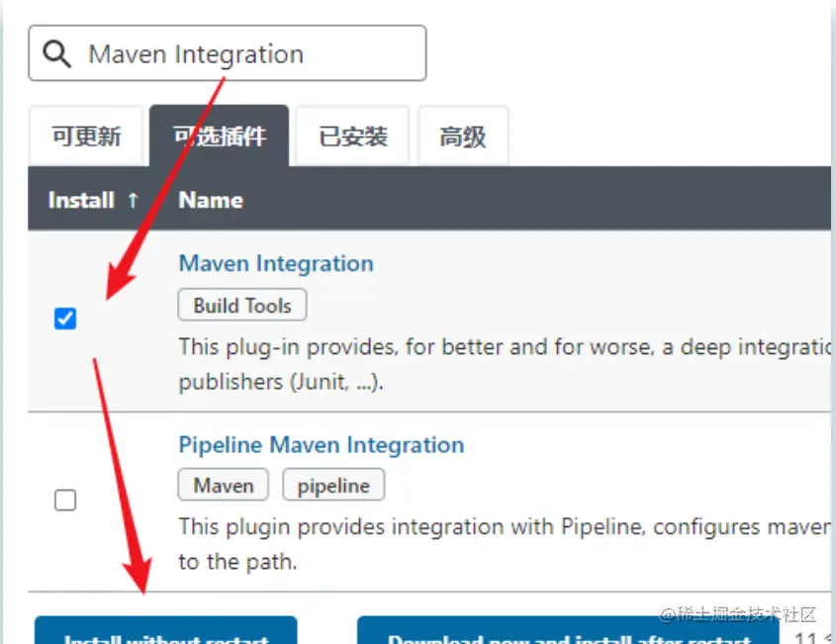Image resolution: width=836 pixels, height=644 pixels.
Task: Click the Build Tools category tag
Action: 242,305
